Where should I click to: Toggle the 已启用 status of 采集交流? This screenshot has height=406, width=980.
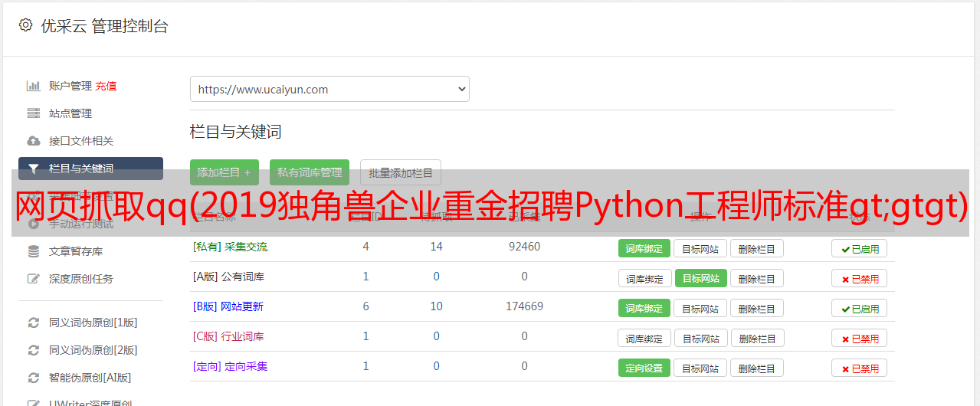[860, 248]
